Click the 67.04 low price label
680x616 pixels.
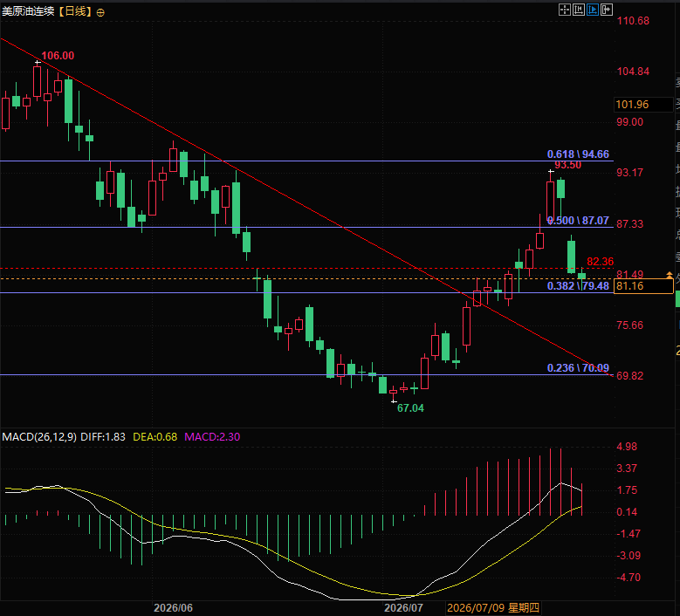[410, 408]
